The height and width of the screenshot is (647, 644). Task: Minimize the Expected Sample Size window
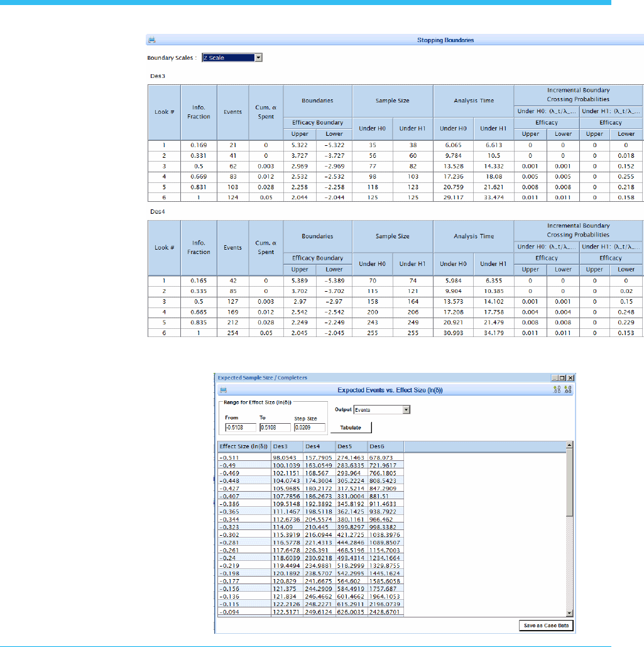tap(554, 378)
